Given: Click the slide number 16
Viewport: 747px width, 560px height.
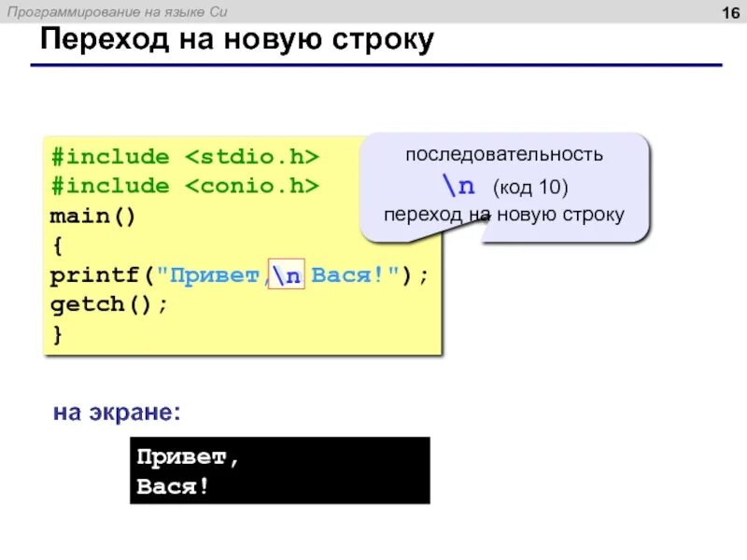Looking at the screenshot, I should click(x=731, y=13).
